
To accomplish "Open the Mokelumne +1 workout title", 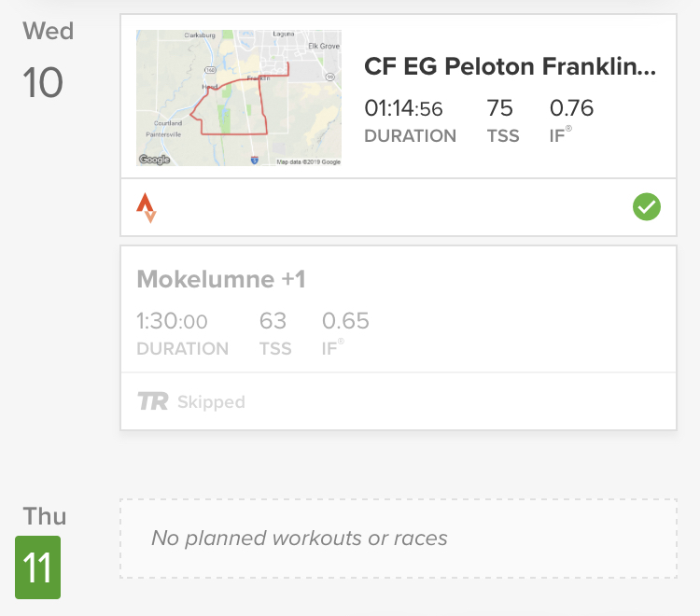I will coord(221,279).
